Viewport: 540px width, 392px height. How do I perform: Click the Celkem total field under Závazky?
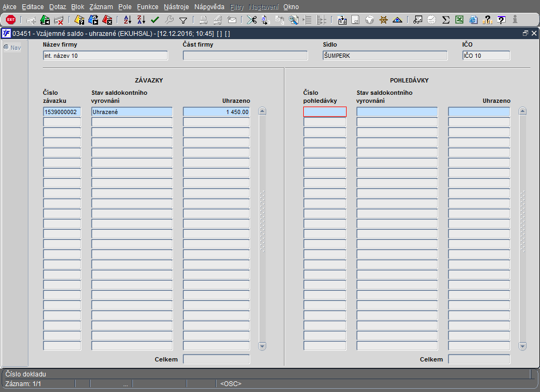click(x=216, y=359)
